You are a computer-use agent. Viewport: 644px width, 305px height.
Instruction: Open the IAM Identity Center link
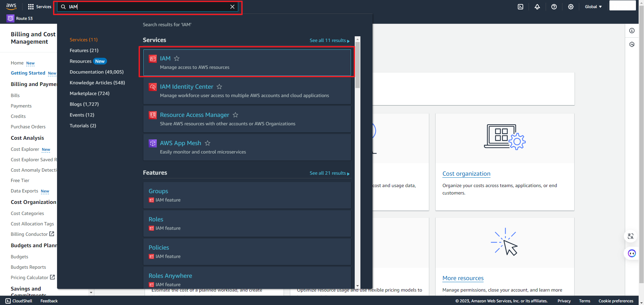187,87
